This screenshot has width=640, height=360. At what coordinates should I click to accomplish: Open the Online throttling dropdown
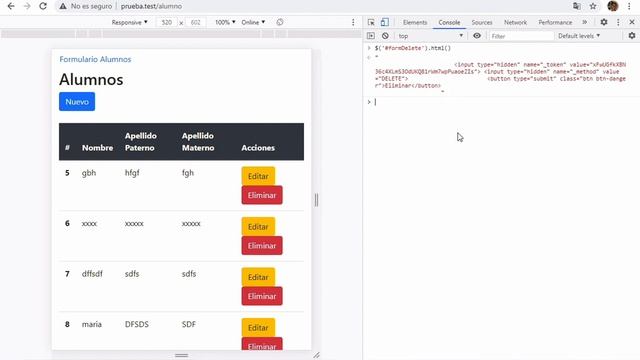[253, 22]
